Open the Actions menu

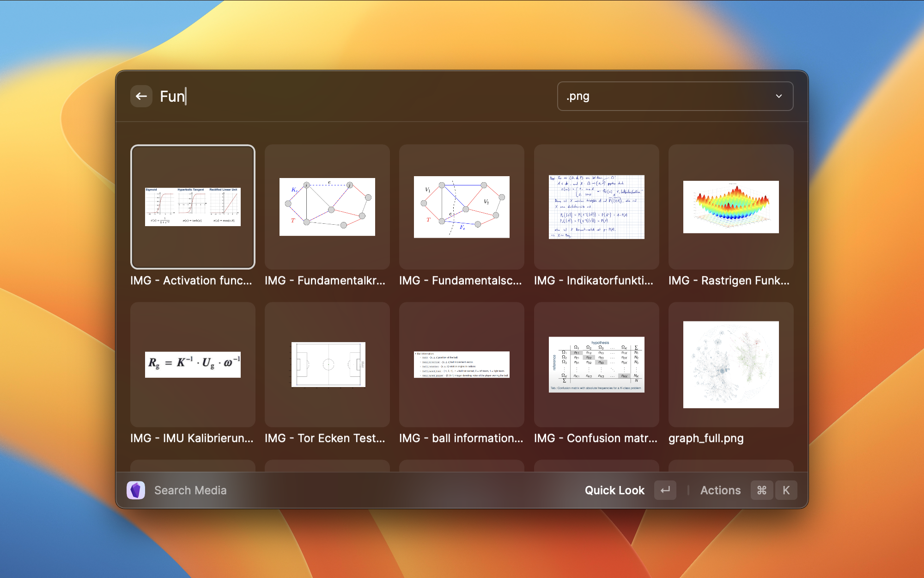pos(720,490)
